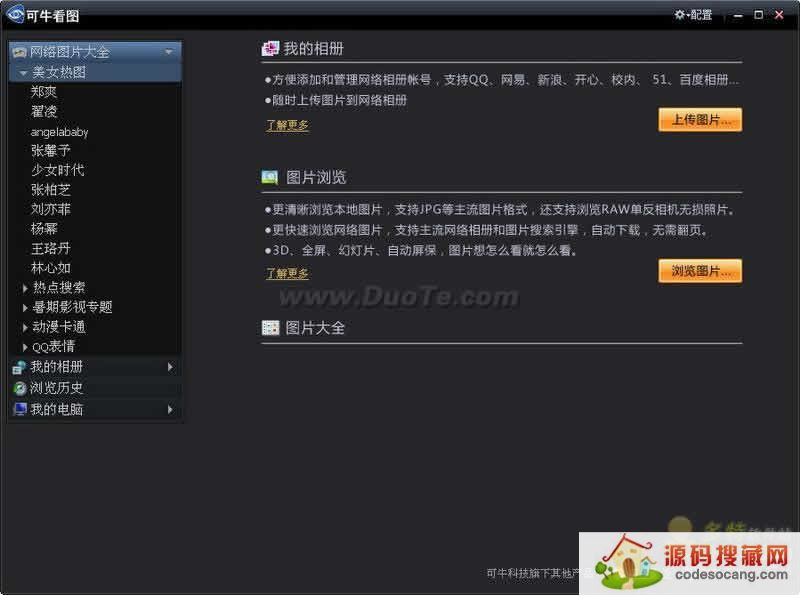This screenshot has height=595, width=800.
Task: Follow 了解更多 link under 图片浏览
Action: 287,274
